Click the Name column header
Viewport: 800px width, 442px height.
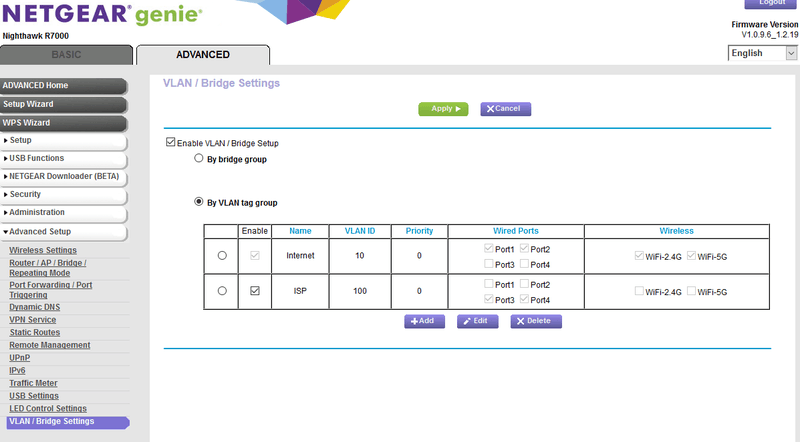pyautogui.click(x=300, y=231)
